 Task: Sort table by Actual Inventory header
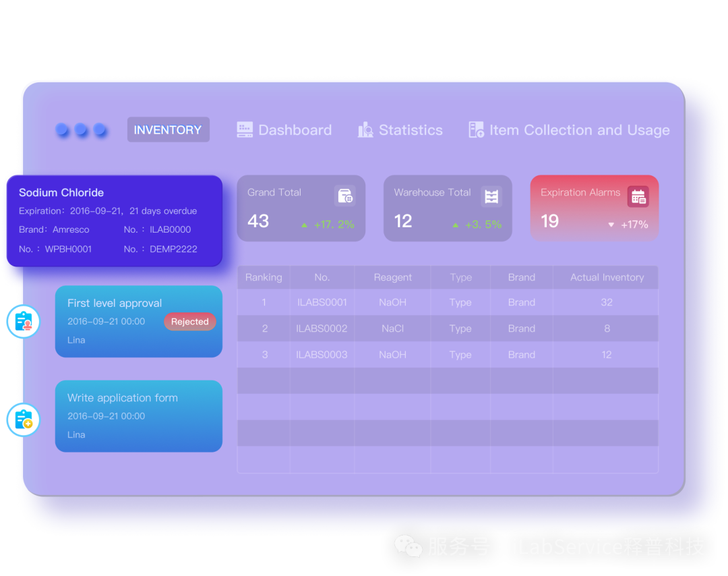606,277
